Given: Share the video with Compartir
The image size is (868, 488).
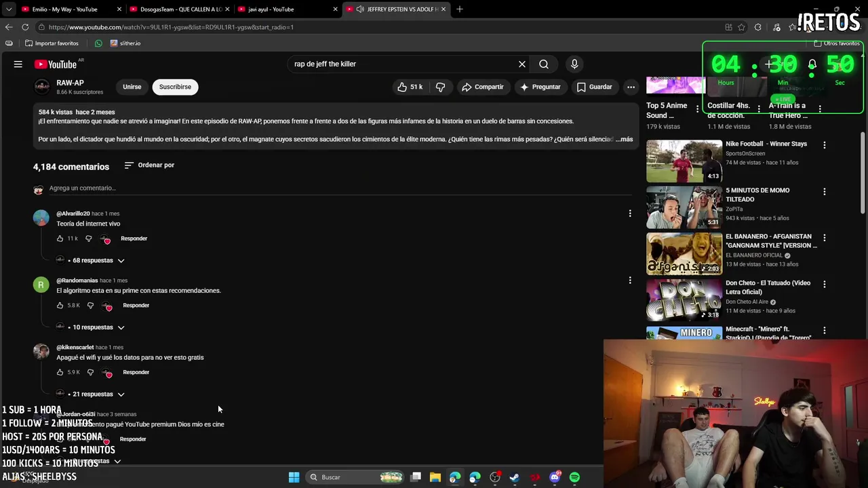Looking at the screenshot, I should (482, 87).
